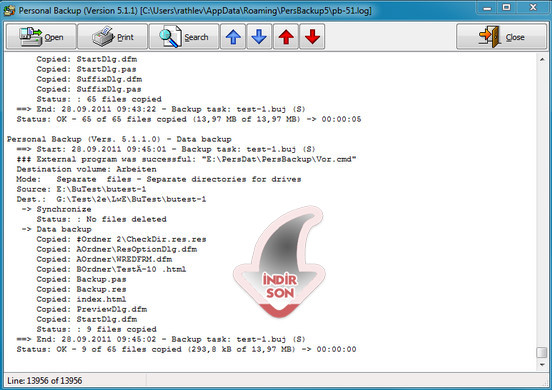This screenshot has height=390, width=552.
Task: Click the 'Start: 28.09.2011 09:45:01' line
Action: point(166,149)
